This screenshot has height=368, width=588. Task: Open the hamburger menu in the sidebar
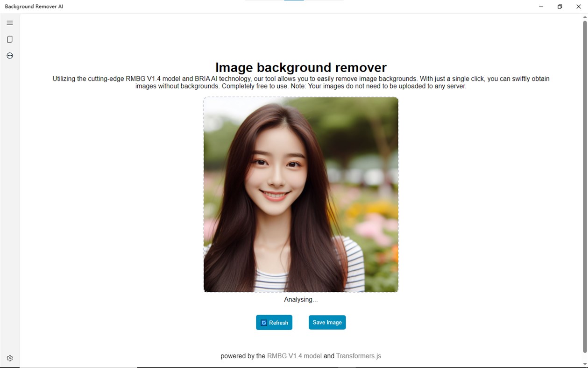pyautogui.click(x=9, y=22)
